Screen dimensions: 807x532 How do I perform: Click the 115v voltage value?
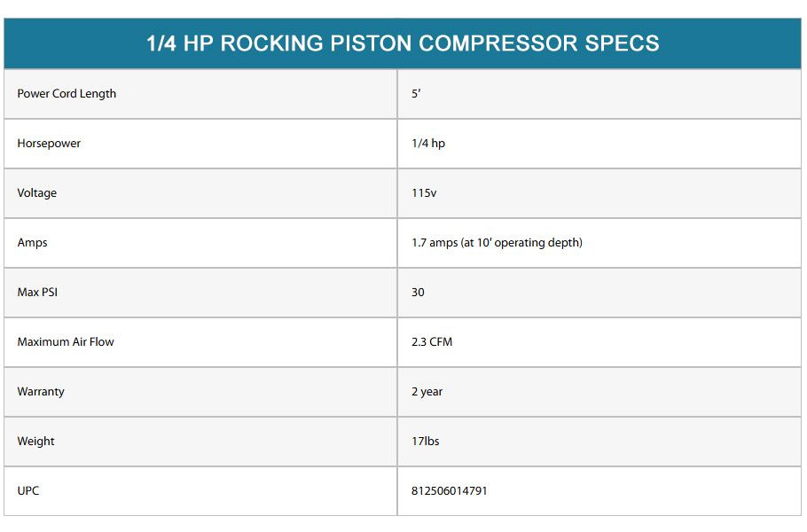[x=424, y=193]
